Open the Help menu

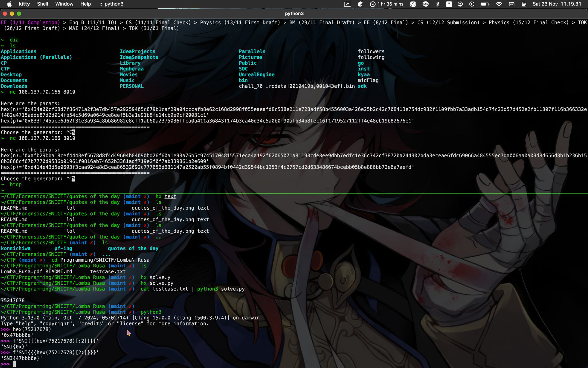[x=86, y=4]
